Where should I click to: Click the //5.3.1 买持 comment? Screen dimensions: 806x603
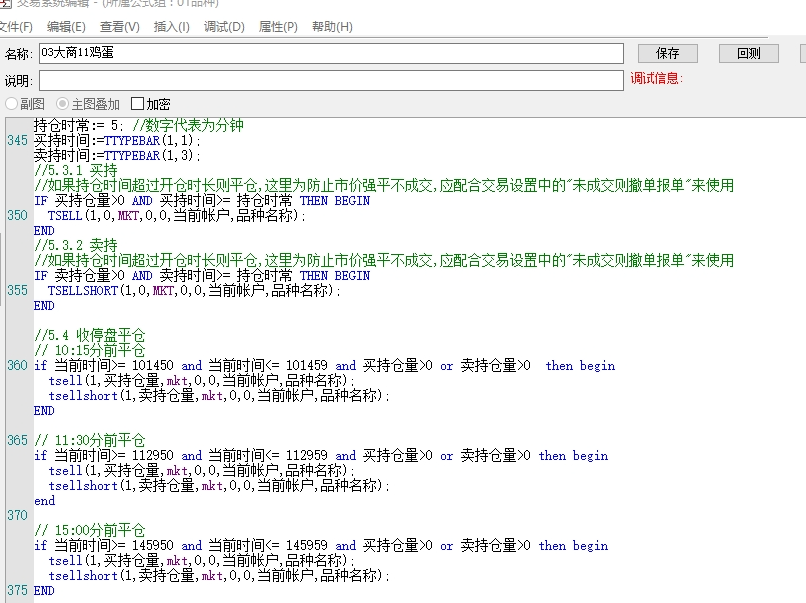click(x=76, y=171)
